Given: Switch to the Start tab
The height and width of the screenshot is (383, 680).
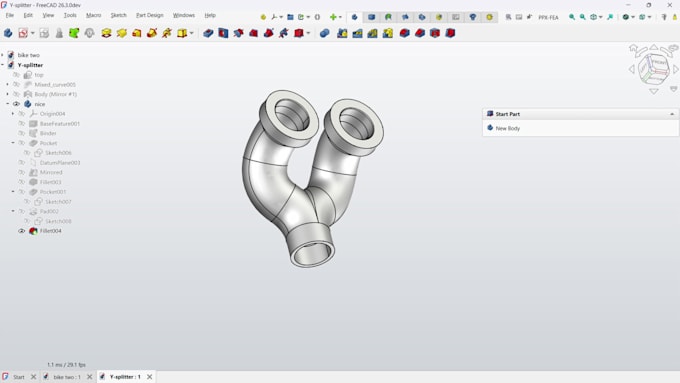Looking at the screenshot, I should (x=19, y=377).
